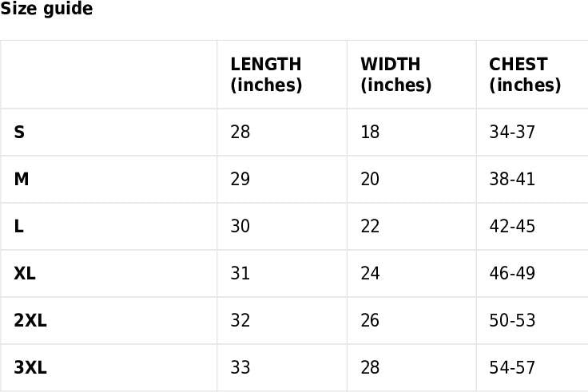This screenshot has height=392, width=588.
Task: Click width value 20 for size M
Action: pyautogui.click(x=370, y=179)
